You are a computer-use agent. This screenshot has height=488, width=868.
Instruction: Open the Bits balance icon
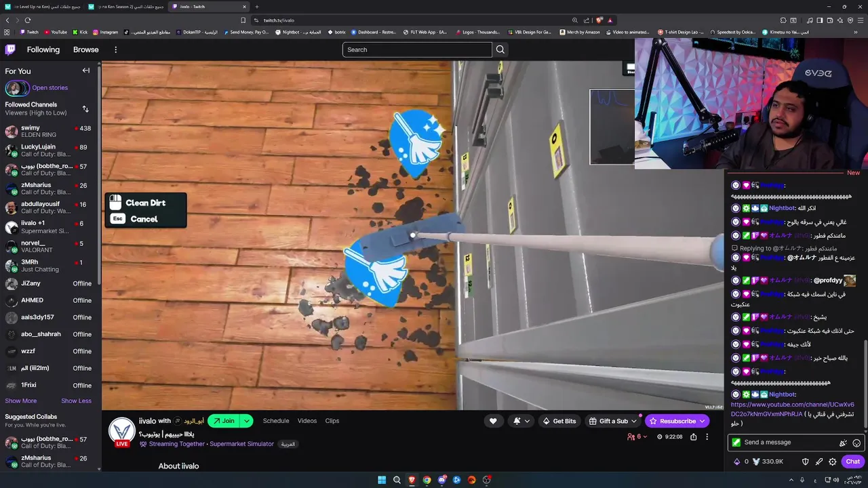[x=737, y=462]
